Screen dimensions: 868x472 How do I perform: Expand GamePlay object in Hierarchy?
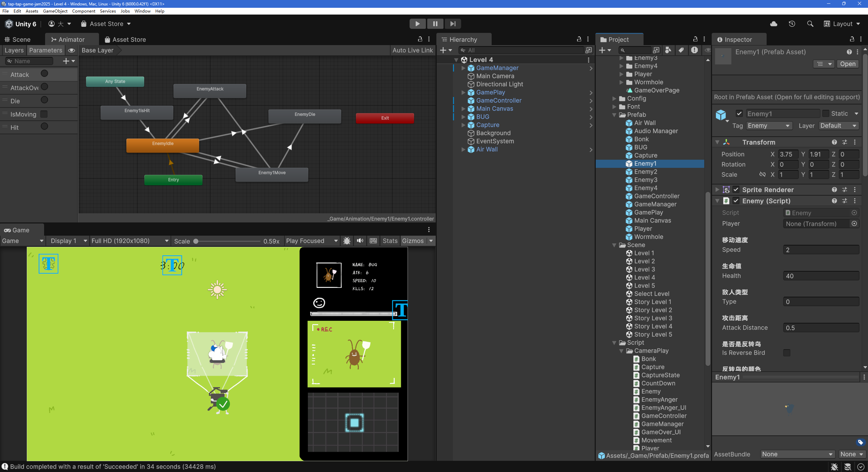click(463, 92)
